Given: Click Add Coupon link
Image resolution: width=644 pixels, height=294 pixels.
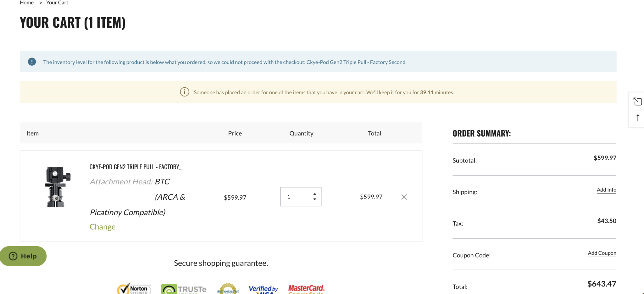Looking at the screenshot, I should pyautogui.click(x=602, y=253).
